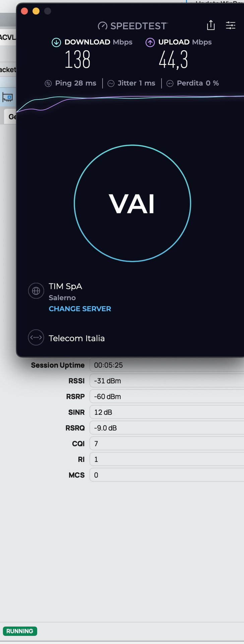This screenshot has height=644, width=244.
Task: Start the test with the VAI button
Action: pos(132,203)
